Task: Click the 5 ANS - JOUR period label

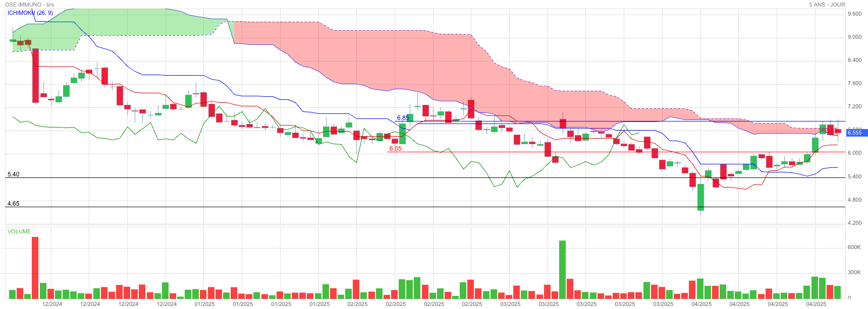Action: click(x=827, y=5)
